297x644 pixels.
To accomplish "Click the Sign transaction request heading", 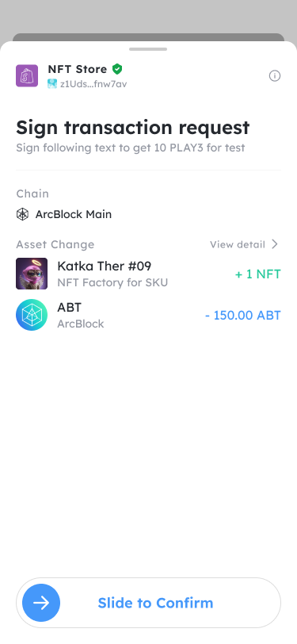I will (x=132, y=128).
